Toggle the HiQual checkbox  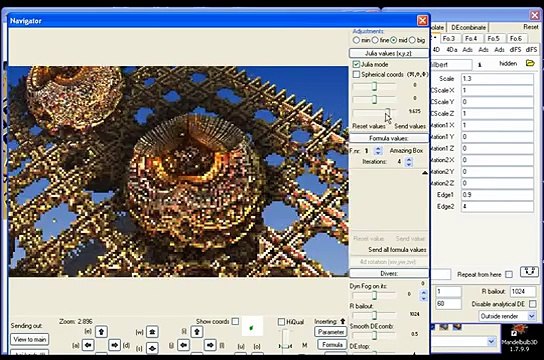click(x=281, y=322)
